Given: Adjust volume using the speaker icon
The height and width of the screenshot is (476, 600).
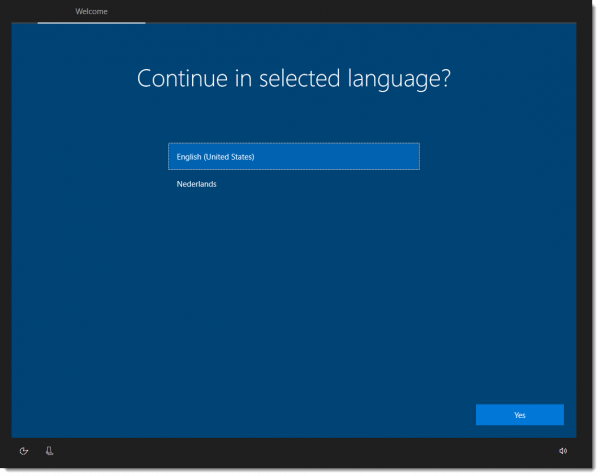Looking at the screenshot, I should coord(562,451).
